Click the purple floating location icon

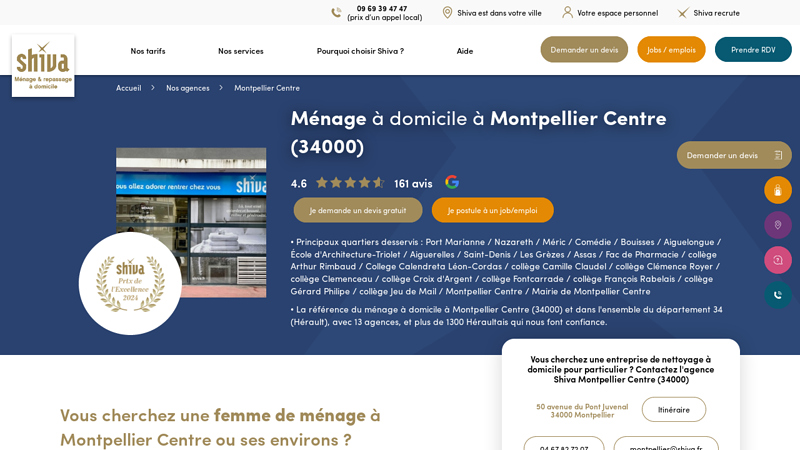click(x=778, y=225)
